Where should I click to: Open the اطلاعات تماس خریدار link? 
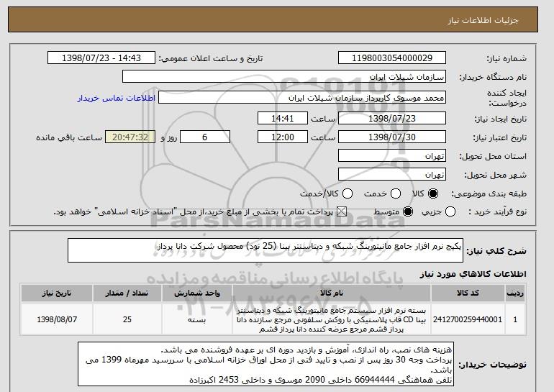117,98
